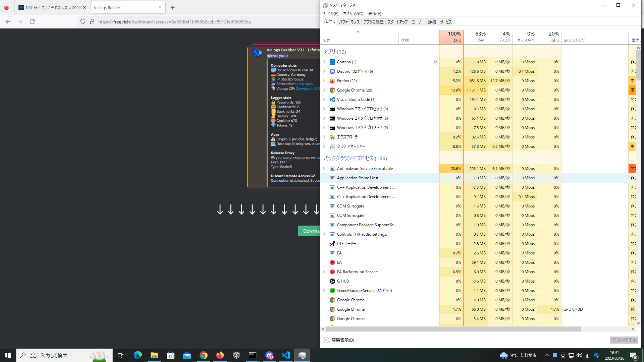
Task: Click the Discord app icon in process list
Action: [x=332, y=71]
